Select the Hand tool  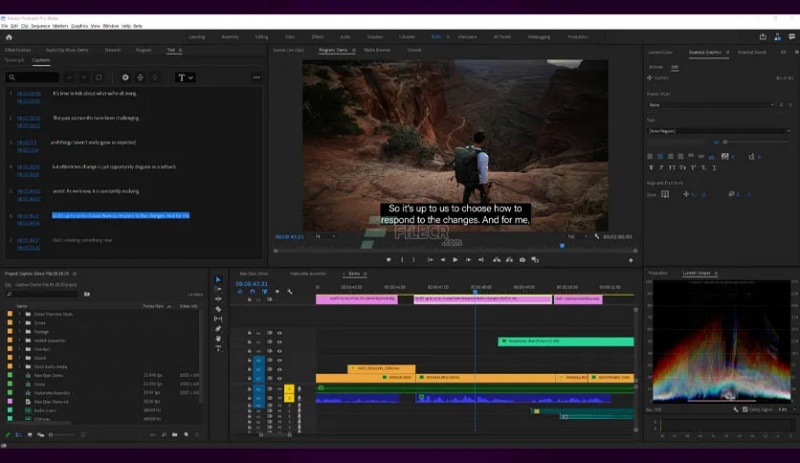click(218, 338)
